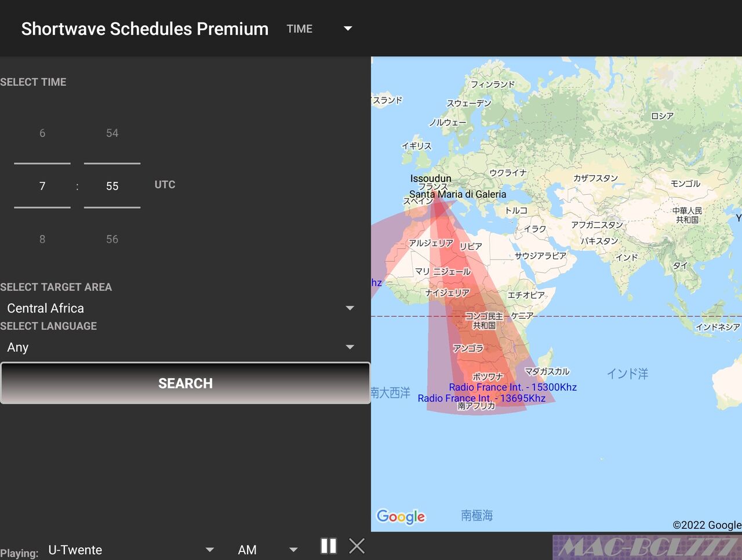
Task: Click the イギリス label on map
Action: tap(417, 146)
